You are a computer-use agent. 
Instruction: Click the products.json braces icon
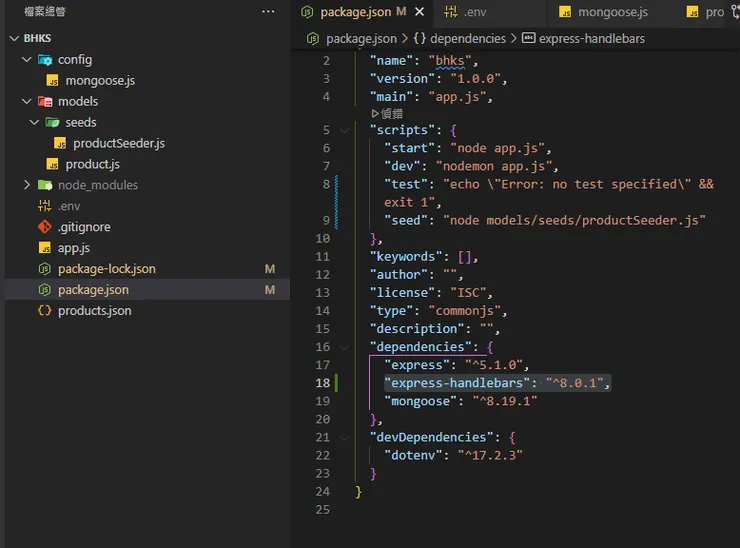pyautogui.click(x=44, y=311)
